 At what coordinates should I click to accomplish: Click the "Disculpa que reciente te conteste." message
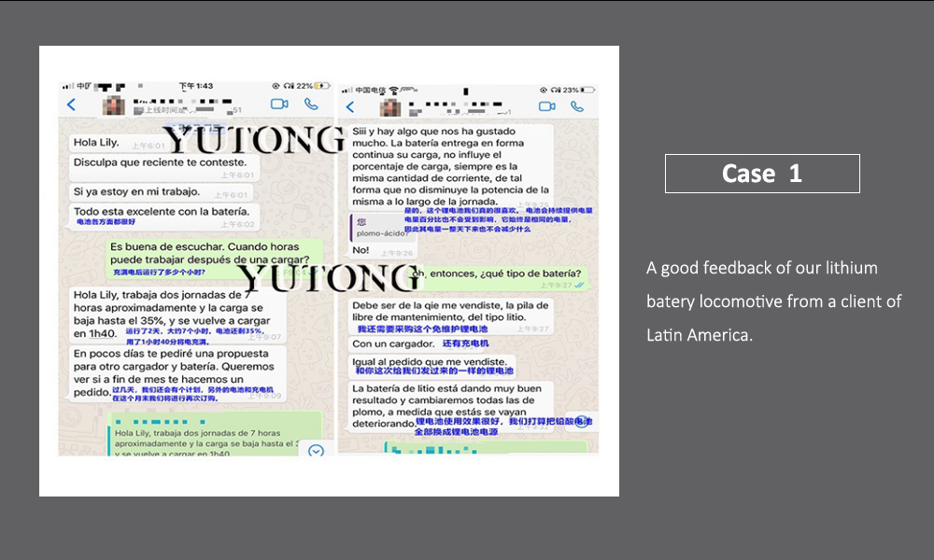click(x=163, y=167)
